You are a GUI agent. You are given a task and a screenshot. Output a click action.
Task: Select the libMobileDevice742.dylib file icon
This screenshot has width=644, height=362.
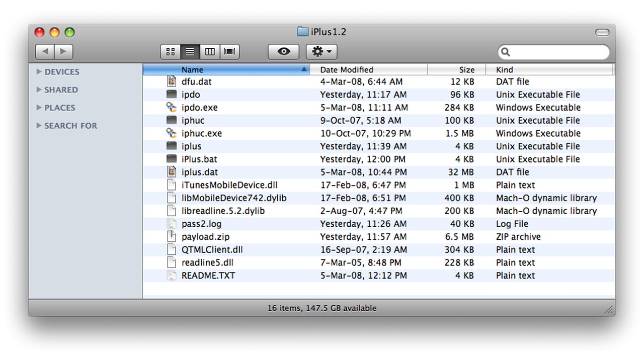172,198
